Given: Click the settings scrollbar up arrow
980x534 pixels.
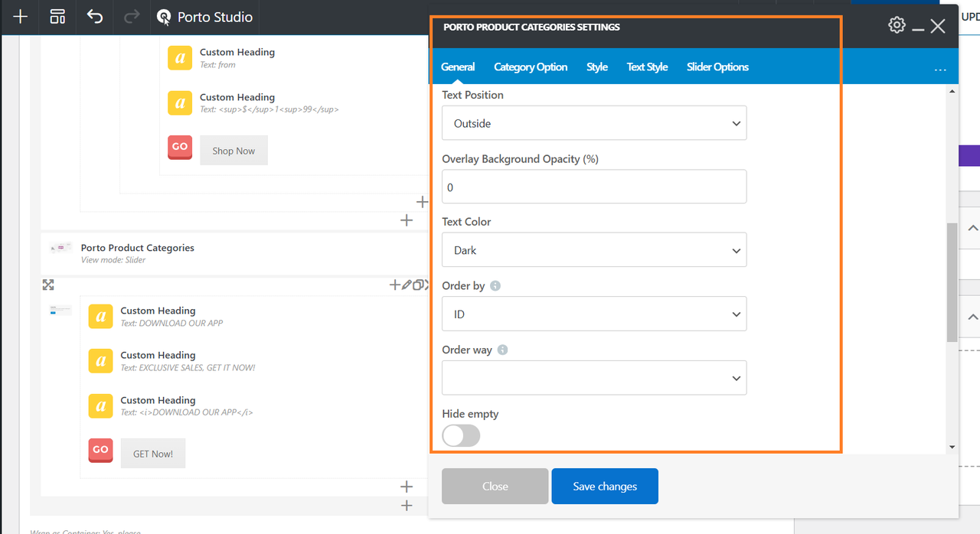Looking at the screenshot, I should (952, 91).
